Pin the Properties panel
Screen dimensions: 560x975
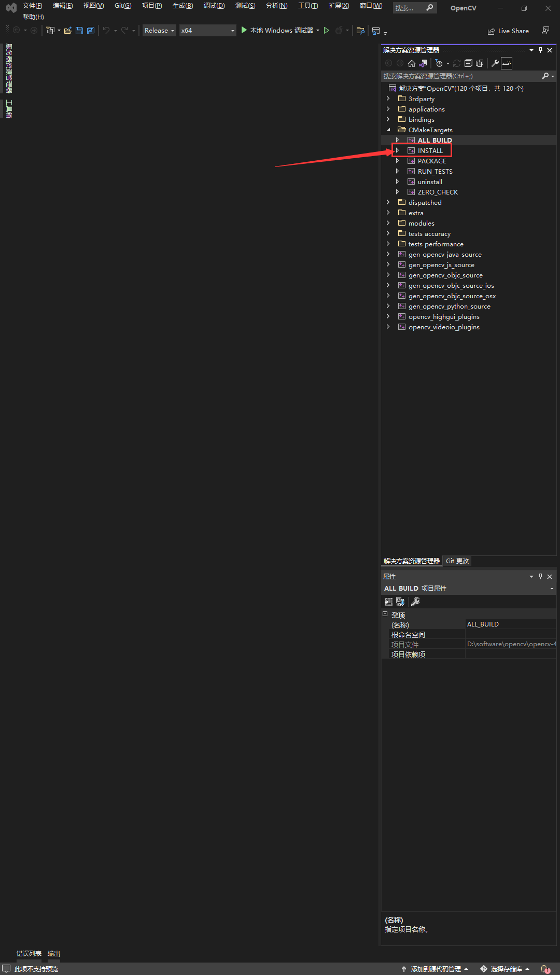(x=540, y=576)
